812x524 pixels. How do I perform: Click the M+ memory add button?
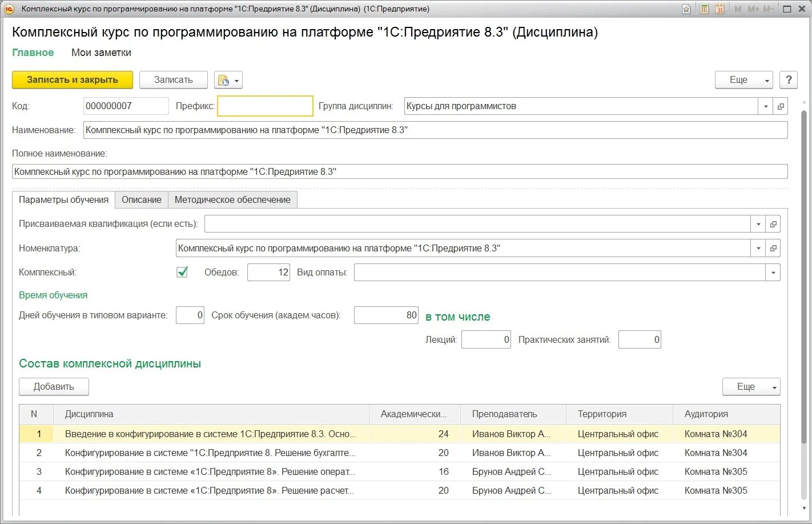[753, 9]
